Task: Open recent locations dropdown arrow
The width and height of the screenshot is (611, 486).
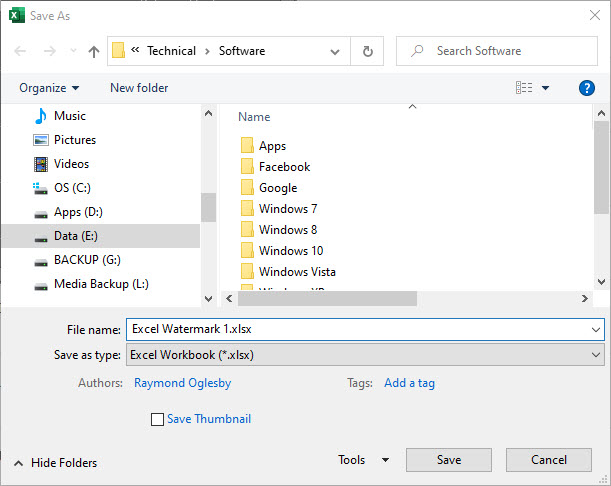Action: click(73, 51)
